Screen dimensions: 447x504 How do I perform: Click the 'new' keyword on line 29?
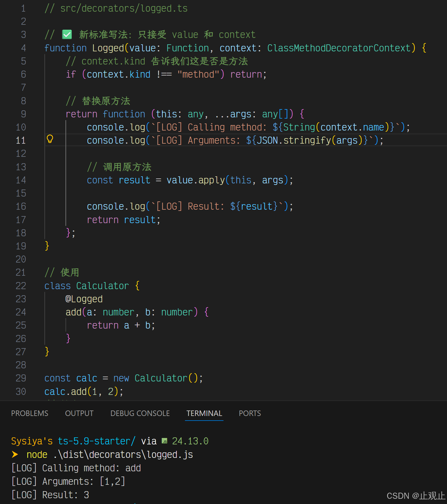(121, 378)
